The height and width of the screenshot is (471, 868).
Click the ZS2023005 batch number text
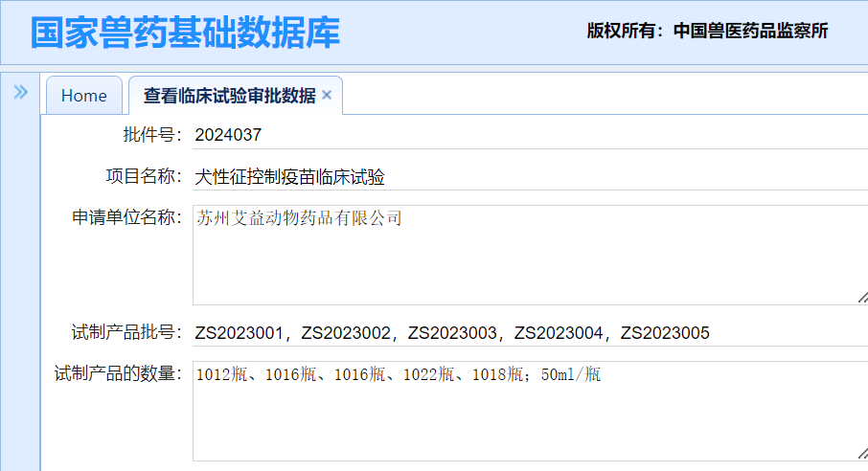point(665,333)
